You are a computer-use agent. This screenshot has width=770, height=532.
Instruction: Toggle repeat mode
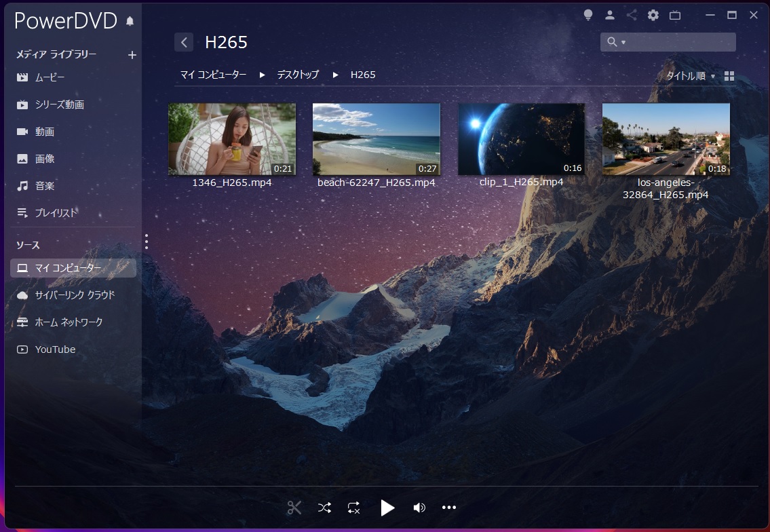click(x=353, y=508)
